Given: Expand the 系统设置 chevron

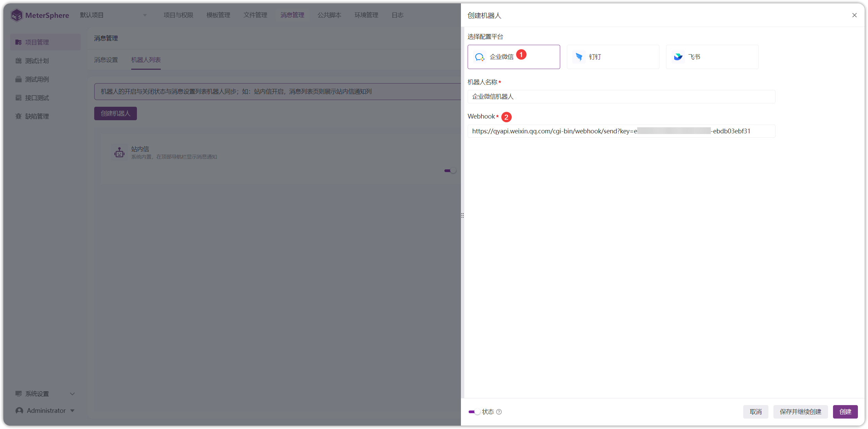Looking at the screenshot, I should click(x=72, y=394).
